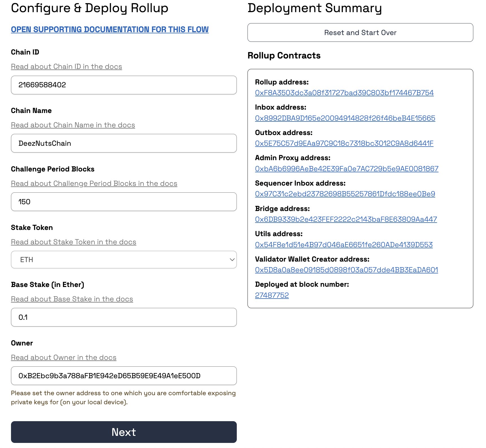Read about Chain ID in the docs

(66, 66)
